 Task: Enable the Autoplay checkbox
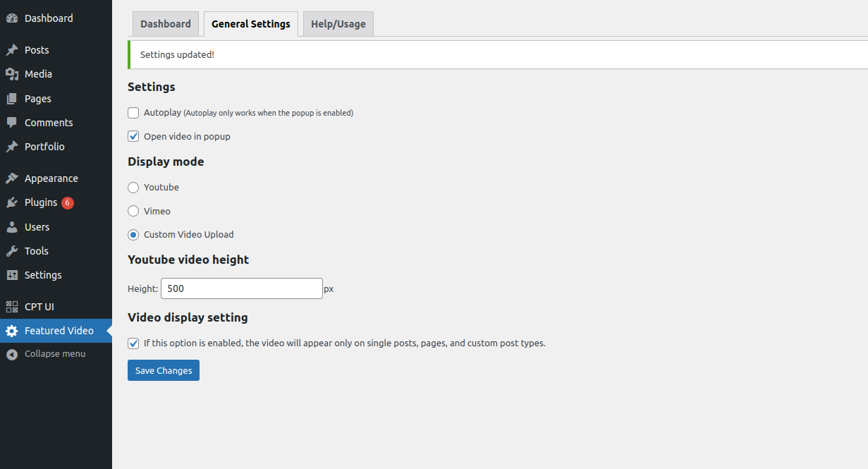tap(133, 113)
